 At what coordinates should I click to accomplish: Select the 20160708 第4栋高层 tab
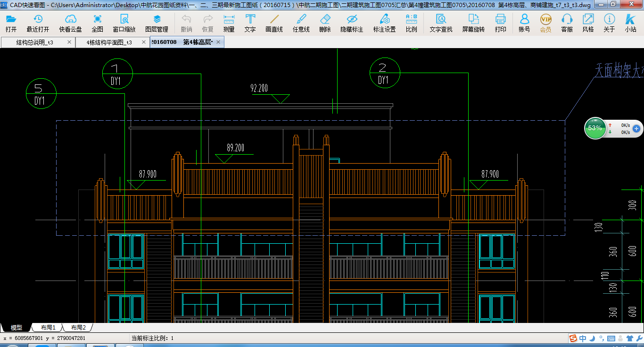187,42
